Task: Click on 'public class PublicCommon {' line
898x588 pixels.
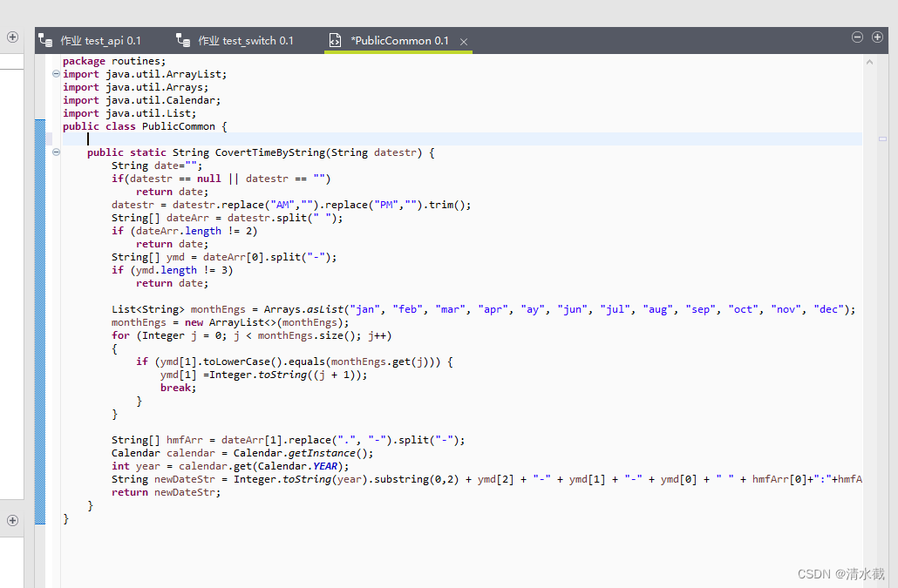Action: (x=145, y=126)
